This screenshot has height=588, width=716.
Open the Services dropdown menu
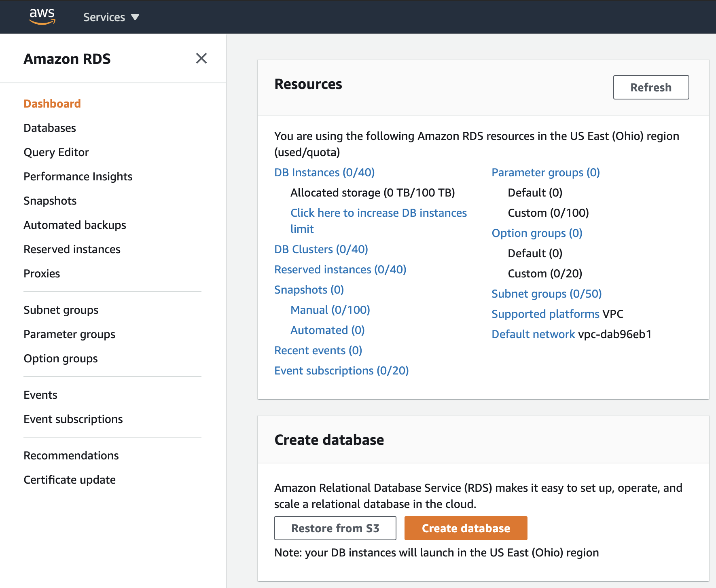click(x=110, y=17)
